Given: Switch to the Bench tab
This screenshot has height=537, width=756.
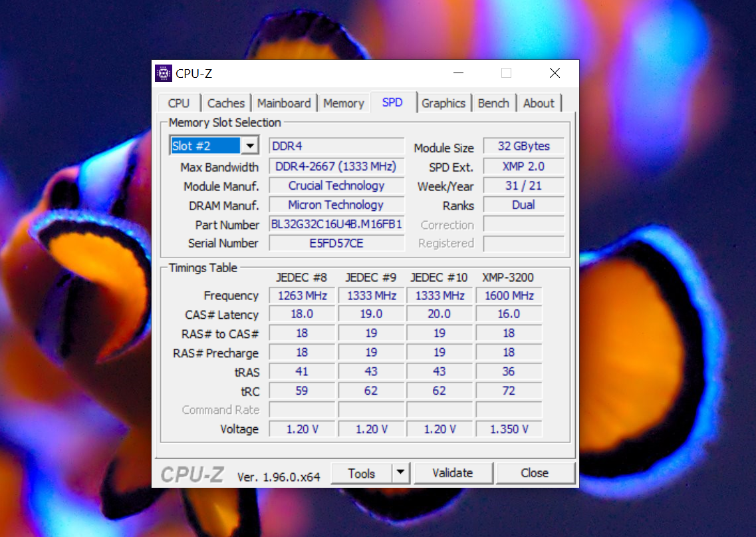Looking at the screenshot, I should point(494,103).
